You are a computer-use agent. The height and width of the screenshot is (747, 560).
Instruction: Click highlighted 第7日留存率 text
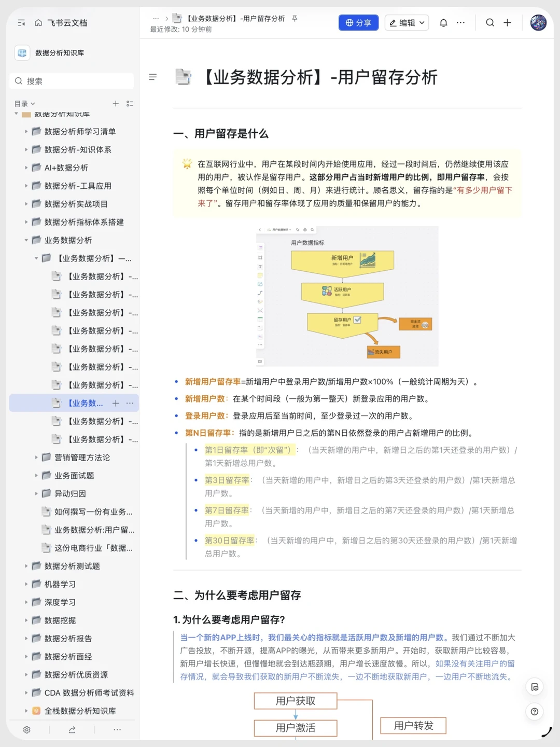(227, 510)
